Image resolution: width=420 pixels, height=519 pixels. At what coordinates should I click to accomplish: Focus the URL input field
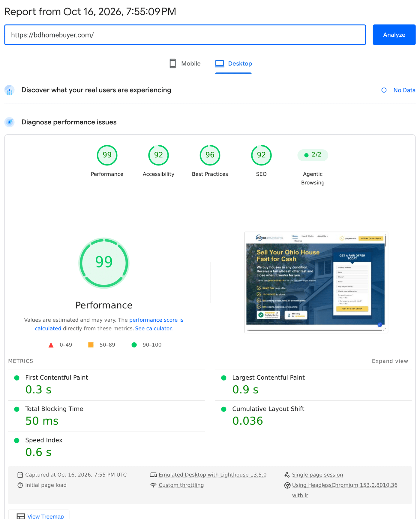point(185,35)
